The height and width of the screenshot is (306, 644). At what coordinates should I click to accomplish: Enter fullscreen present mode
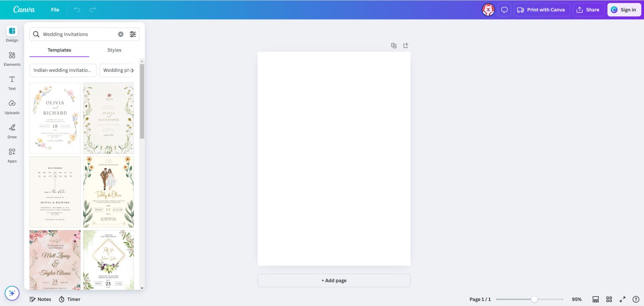click(x=623, y=299)
